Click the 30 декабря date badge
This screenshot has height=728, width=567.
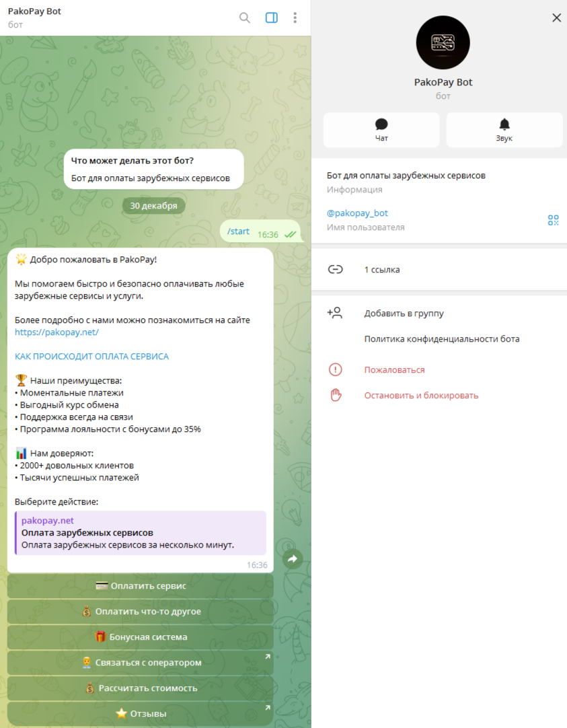point(153,206)
